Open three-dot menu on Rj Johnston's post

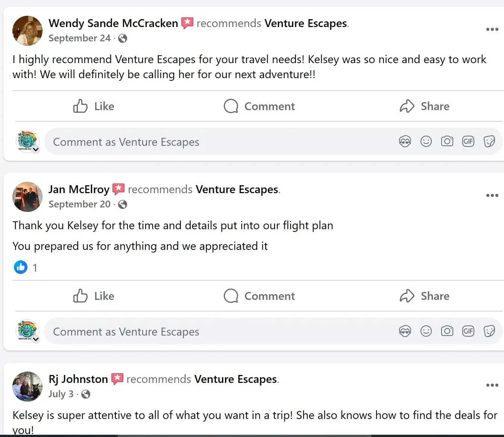[x=492, y=385]
